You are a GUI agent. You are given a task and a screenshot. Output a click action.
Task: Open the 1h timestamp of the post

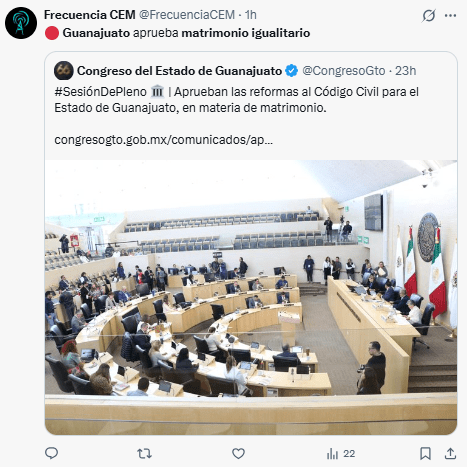(x=251, y=15)
